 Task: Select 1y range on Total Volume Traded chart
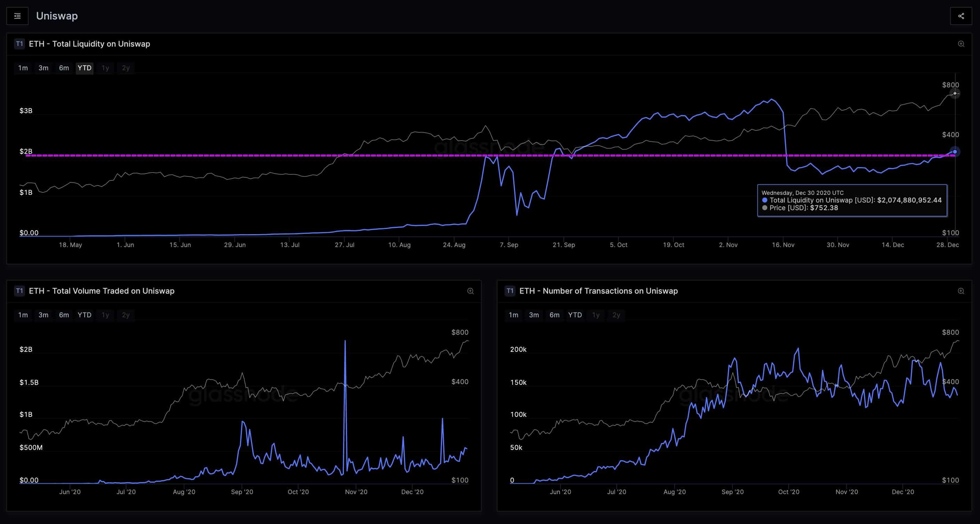105,315
